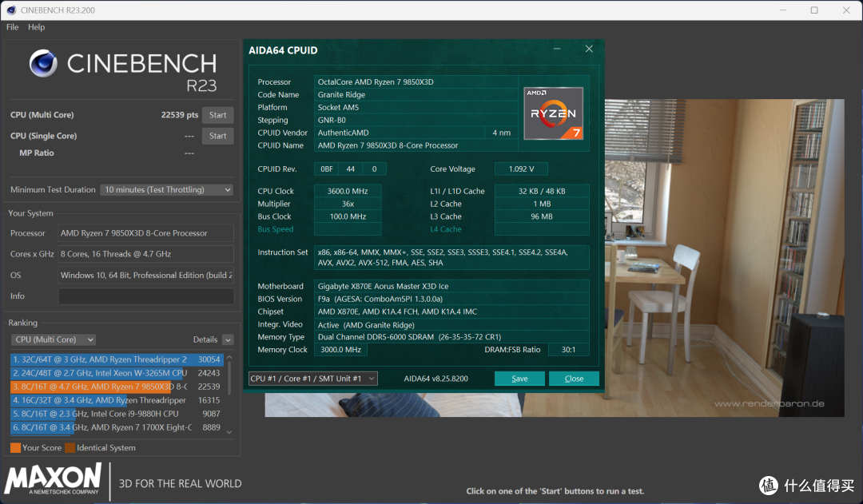Minimize the AIDA64 CPUID dialog
Viewport: 863px width, 504px height.
click(x=557, y=49)
